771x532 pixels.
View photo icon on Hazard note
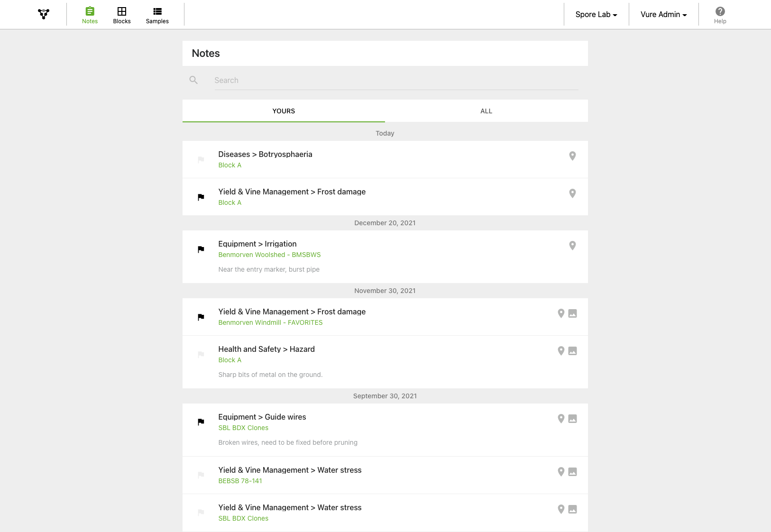tap(573, 351)
